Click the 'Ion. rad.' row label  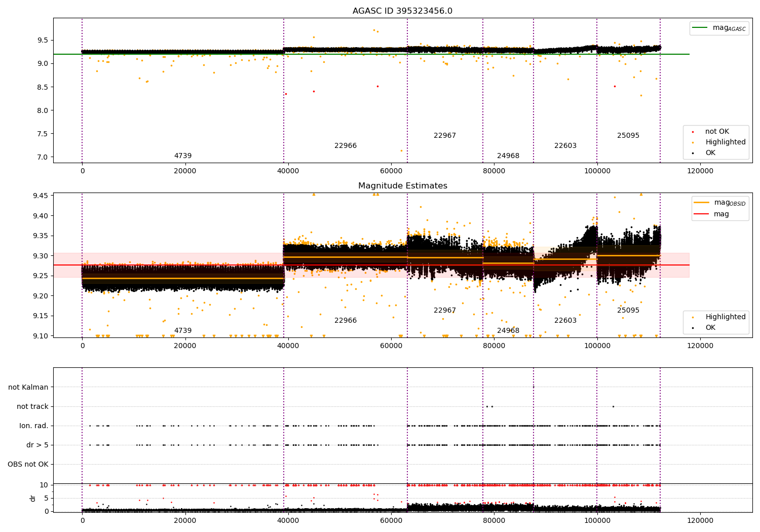pyautogui.click(x=34, y=426)
